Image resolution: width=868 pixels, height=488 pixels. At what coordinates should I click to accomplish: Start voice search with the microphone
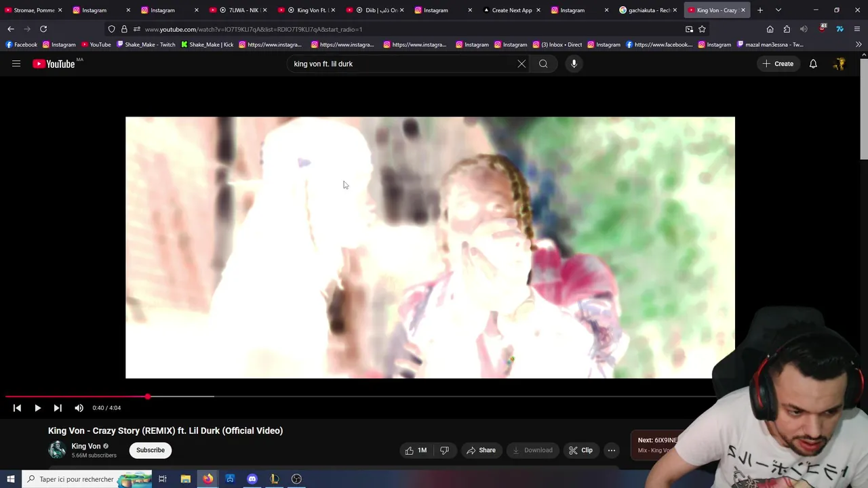pos(574,64)
